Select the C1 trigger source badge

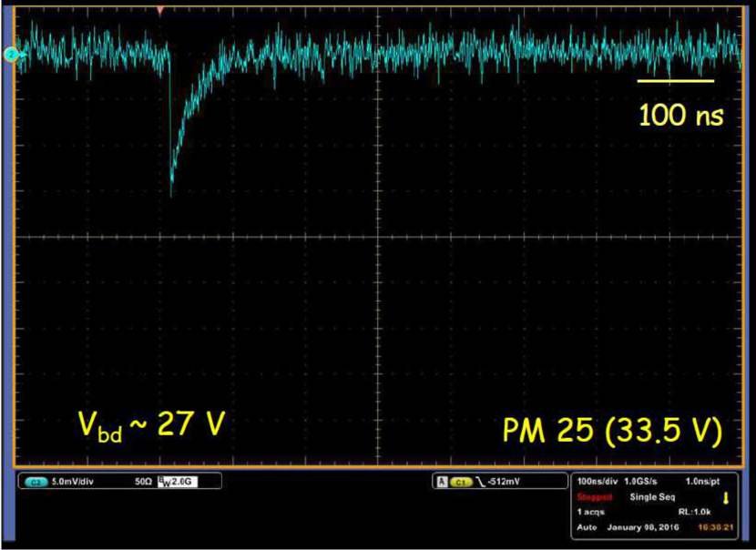point(461,482)
